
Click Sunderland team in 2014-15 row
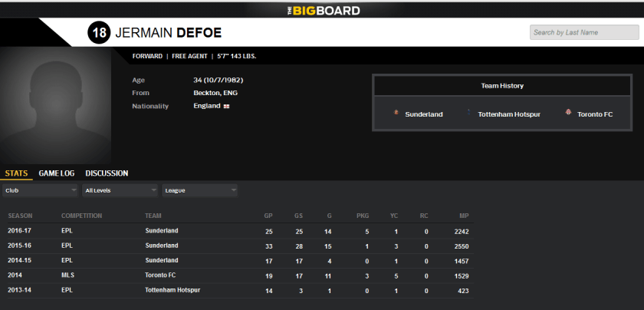(162, 260)
